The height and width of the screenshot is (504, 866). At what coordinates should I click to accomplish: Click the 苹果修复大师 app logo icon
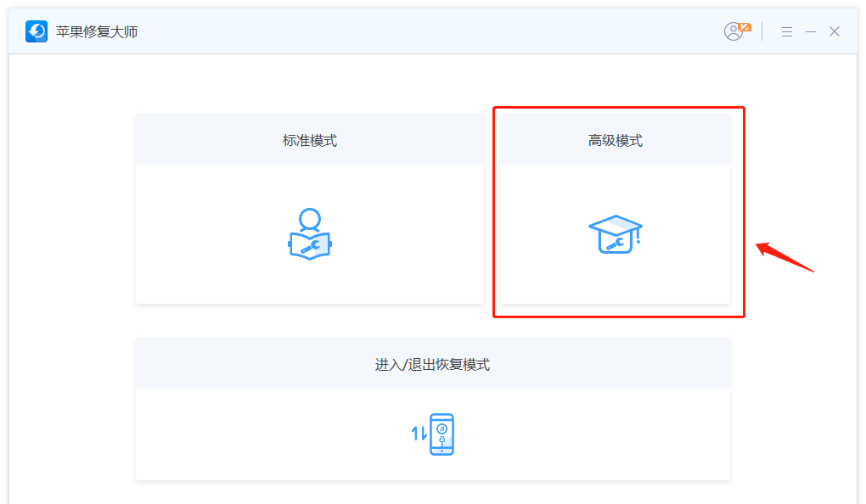coord(37,31)
